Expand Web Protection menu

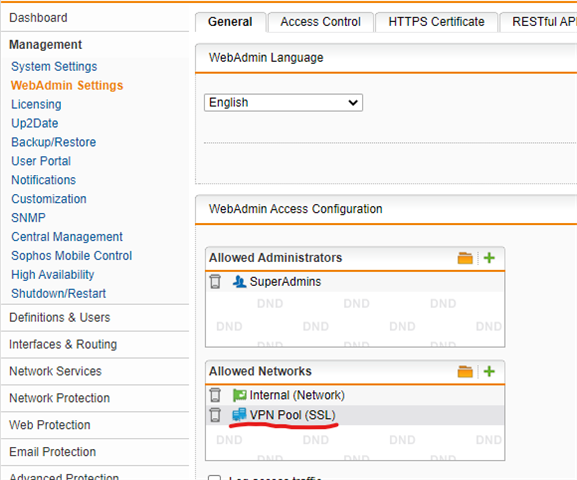50,425
